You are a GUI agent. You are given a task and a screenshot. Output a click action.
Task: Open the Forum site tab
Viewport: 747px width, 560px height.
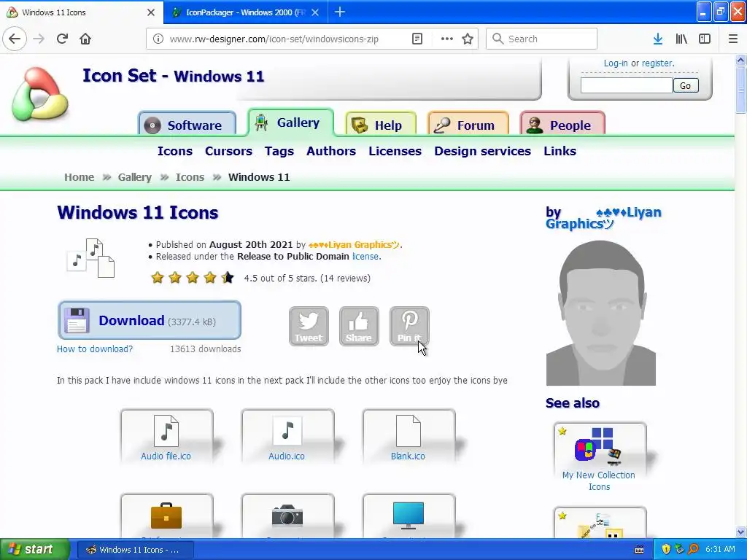tap(468, 125)
